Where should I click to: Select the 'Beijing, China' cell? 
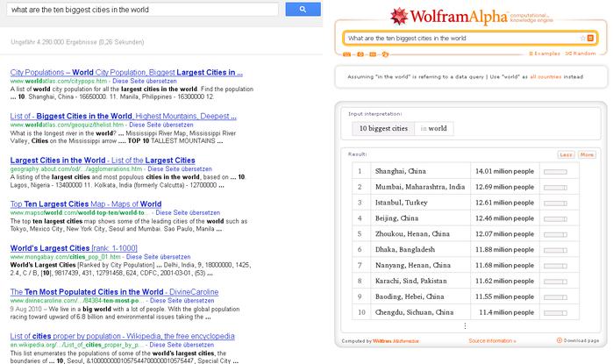[x=421, y=218]
